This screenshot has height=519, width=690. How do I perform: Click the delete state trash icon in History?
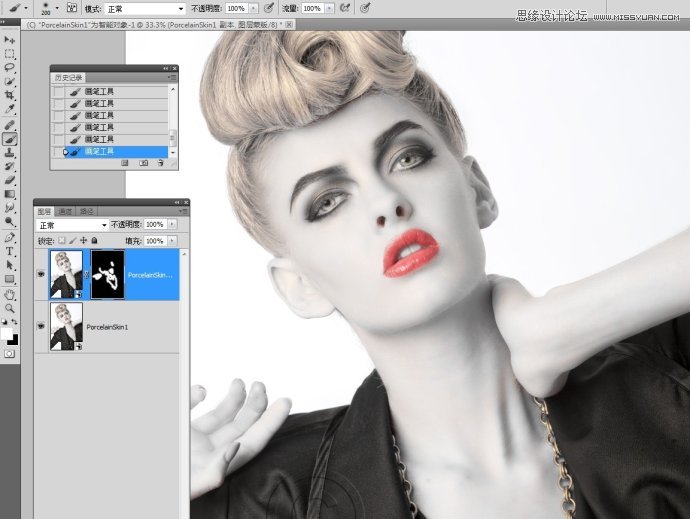[x=161, y=162]
